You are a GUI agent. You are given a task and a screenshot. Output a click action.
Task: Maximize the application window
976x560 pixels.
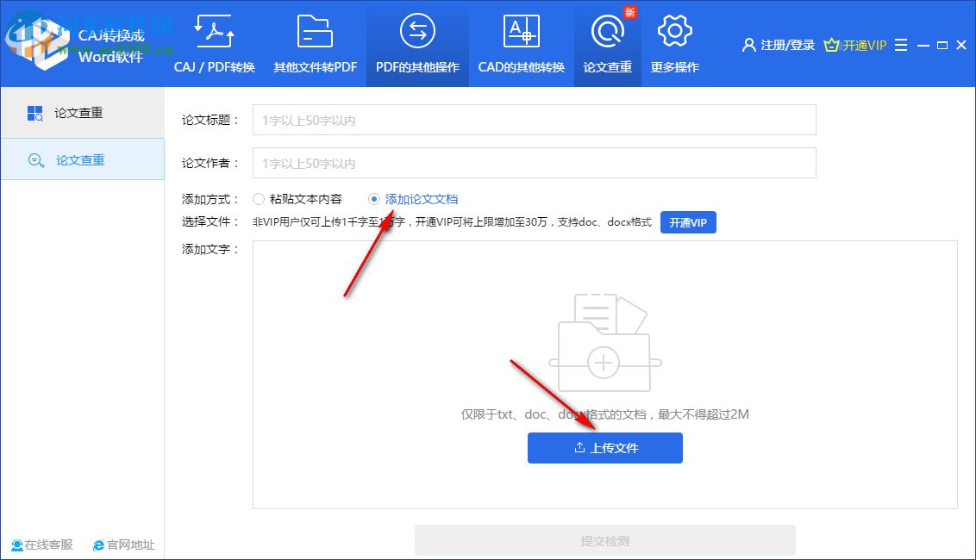tap(942, 46)
